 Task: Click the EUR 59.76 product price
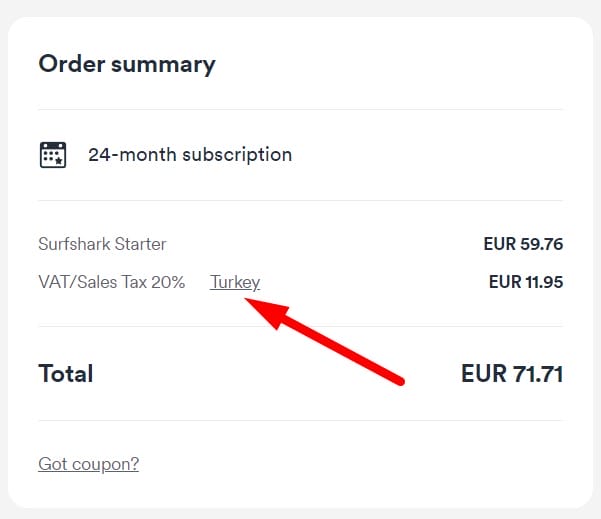coord(523,243)
